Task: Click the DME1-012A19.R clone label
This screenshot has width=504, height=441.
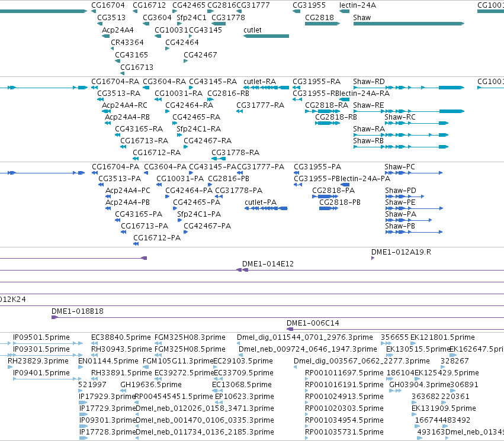Action: [401, 252]
